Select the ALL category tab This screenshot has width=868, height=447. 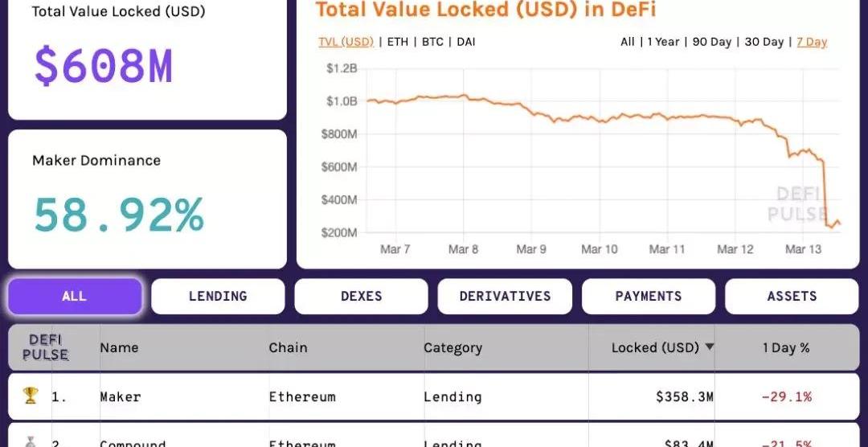[x=75, y=297]
